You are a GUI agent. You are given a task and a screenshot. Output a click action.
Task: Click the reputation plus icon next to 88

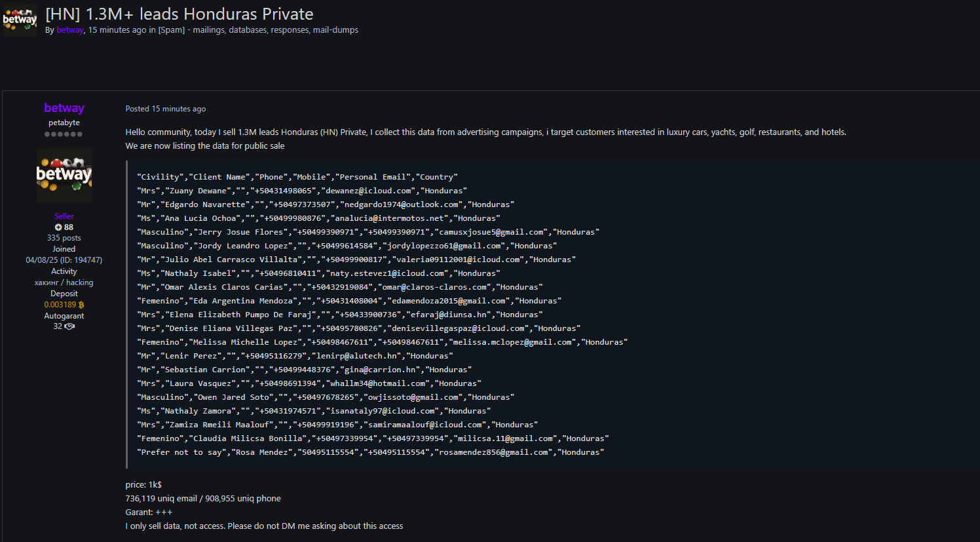click(58, 227)
